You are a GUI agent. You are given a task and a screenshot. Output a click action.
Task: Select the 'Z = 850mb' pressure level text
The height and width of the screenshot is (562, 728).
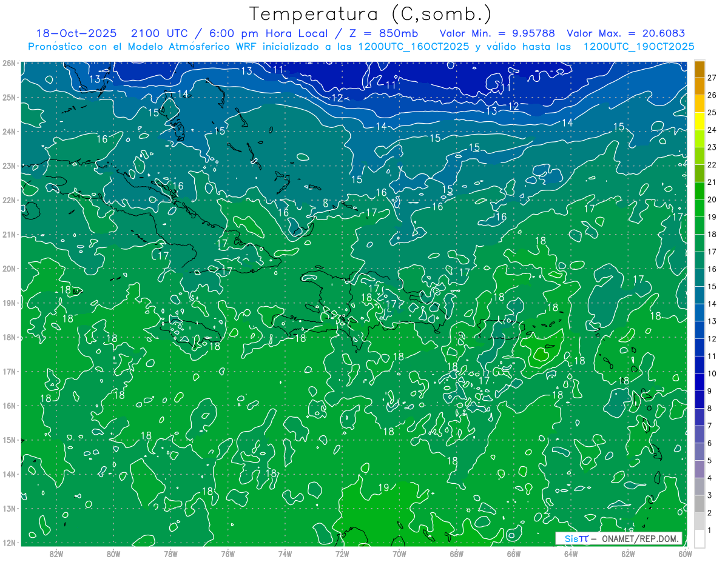383,33
